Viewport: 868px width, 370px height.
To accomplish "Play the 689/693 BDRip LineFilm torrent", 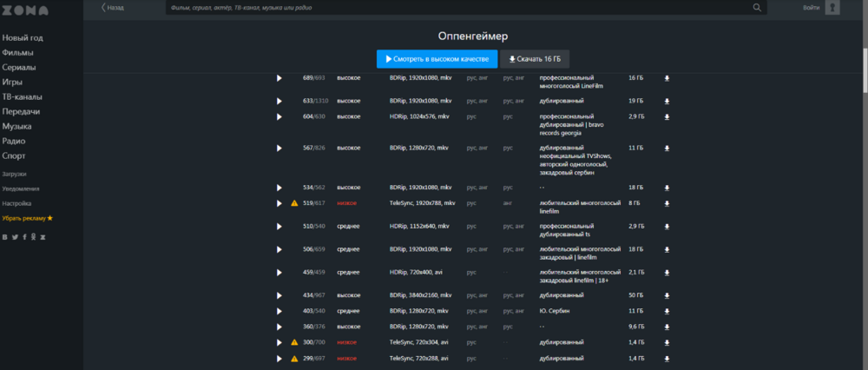I will point(279,78).
